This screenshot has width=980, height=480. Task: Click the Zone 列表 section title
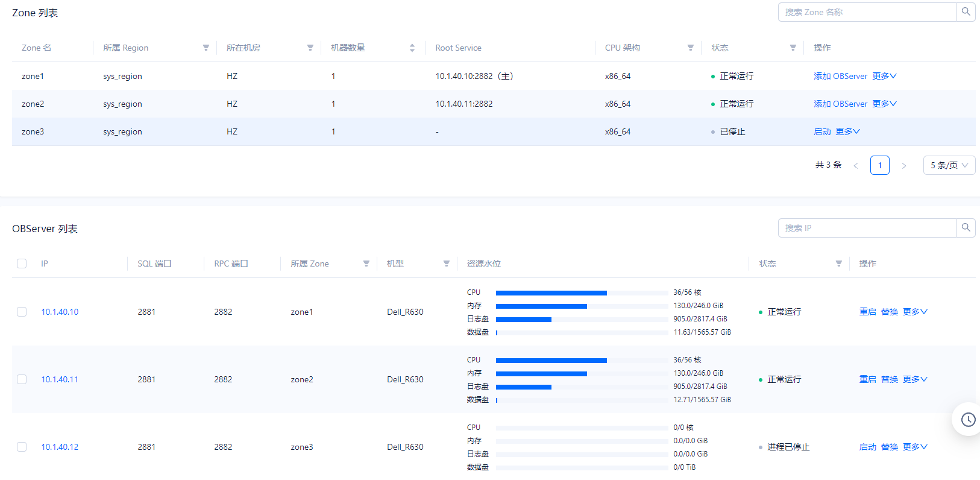(35, 13)
